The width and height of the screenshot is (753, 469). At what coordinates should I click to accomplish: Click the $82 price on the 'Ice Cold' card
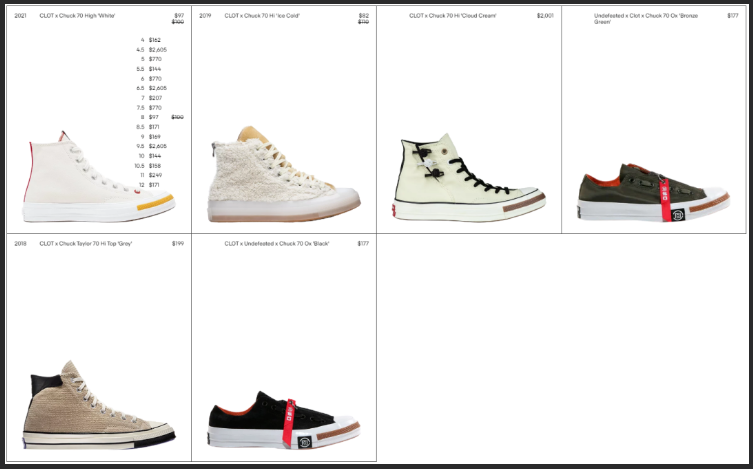[x=364, y=16]
